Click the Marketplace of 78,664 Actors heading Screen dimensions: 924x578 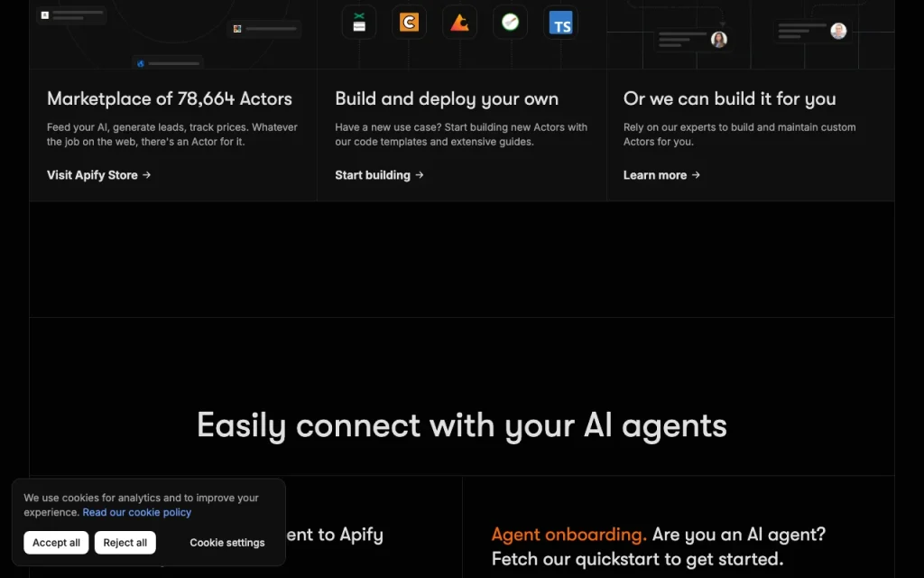coord(170,98)
